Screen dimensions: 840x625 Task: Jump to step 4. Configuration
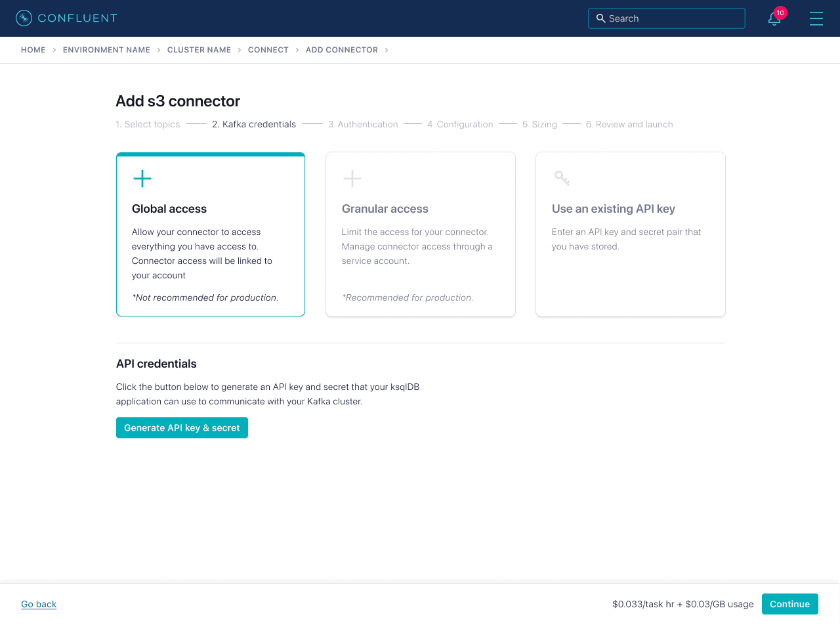(x=460, y=124)
